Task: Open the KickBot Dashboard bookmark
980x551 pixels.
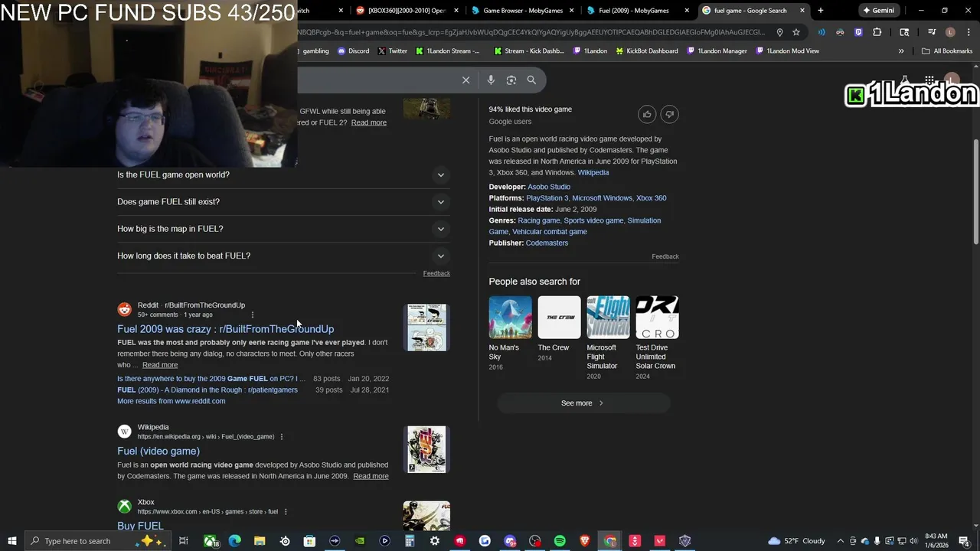Action: tap(647, 51)
